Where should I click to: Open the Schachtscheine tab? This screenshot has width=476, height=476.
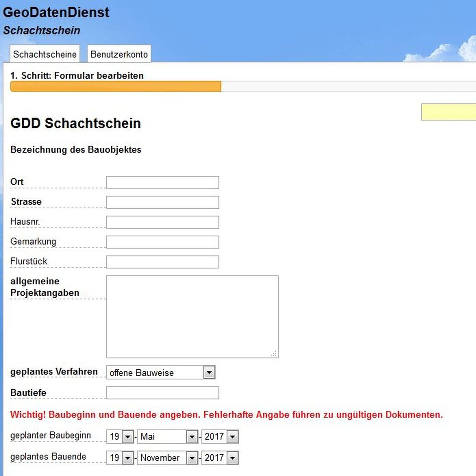point(45,54)
